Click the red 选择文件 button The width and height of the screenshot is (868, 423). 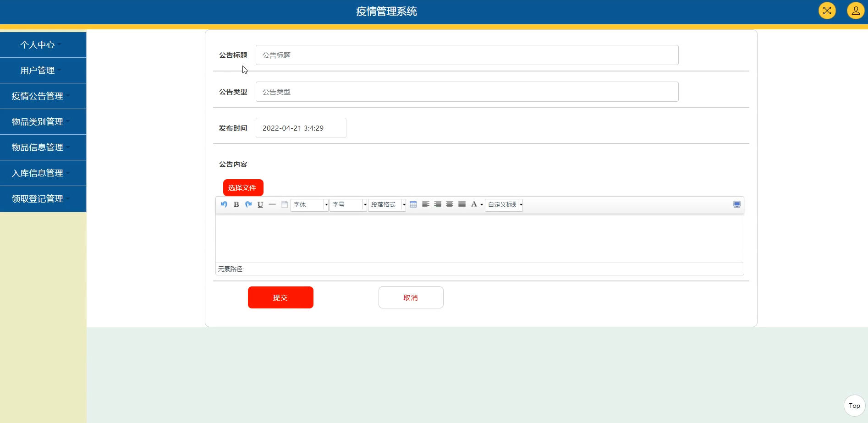(243, 187)
